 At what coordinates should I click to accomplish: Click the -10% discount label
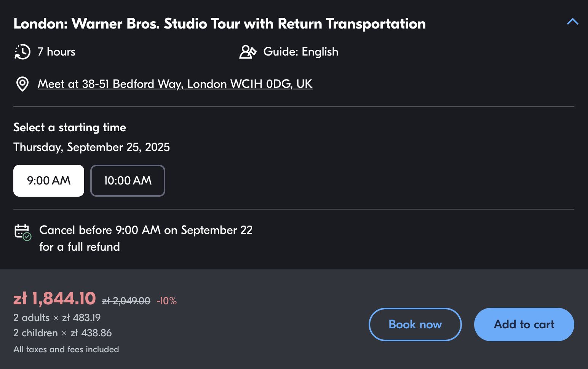tap(167, 301)
